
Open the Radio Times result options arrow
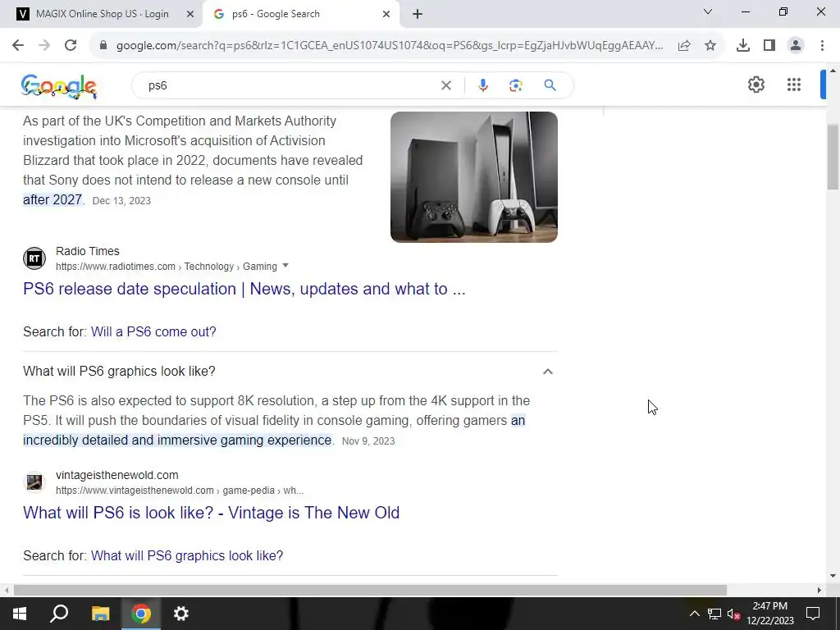pos(285,266)
